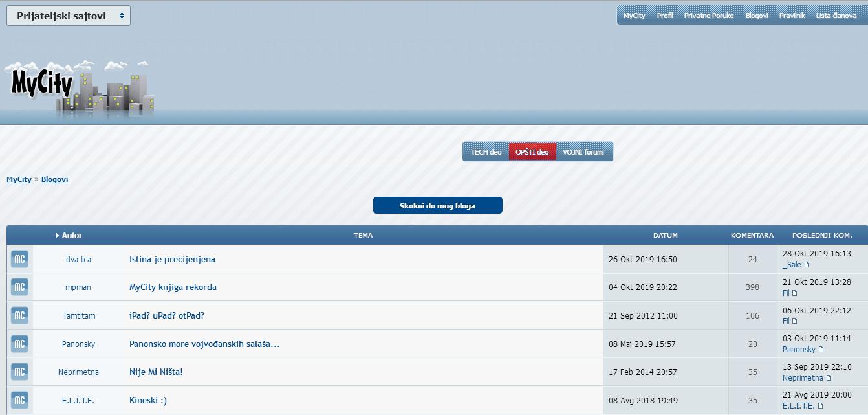Click MC icon in Neprimetna row
Screen dimensions: 868x415
point(19,372)
